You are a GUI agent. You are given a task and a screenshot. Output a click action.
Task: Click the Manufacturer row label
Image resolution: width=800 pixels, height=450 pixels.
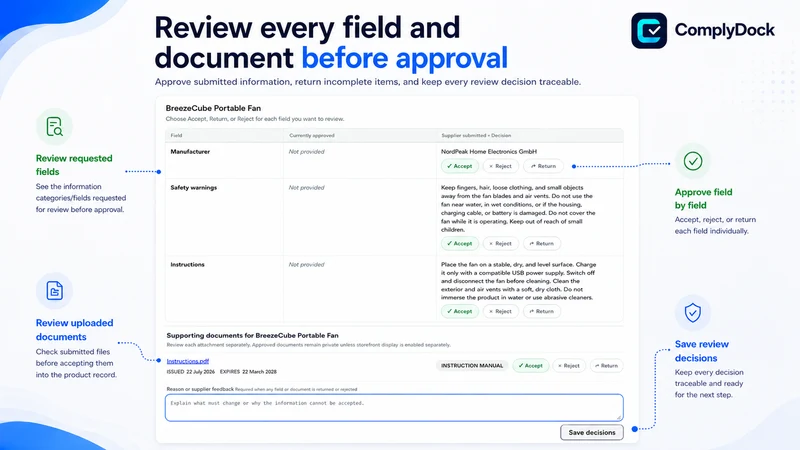(190, 152)
